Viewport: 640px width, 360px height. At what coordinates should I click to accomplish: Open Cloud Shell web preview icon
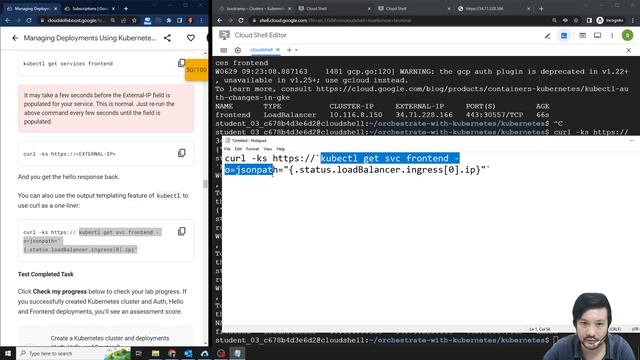click(582, 36)
